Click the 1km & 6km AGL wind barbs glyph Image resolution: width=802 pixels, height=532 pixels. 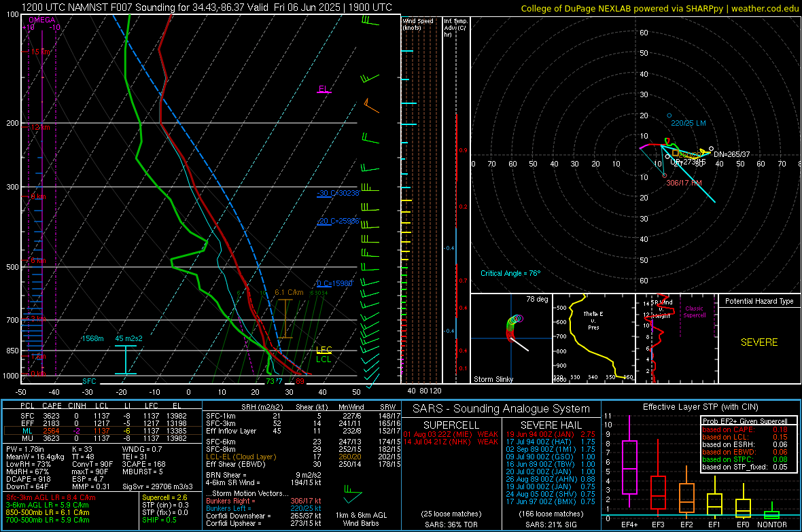(x=353, y=494)
